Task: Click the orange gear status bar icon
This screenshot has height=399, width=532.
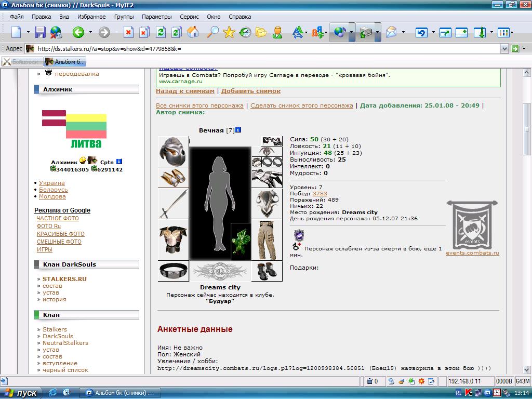Action: click(421, 381)
